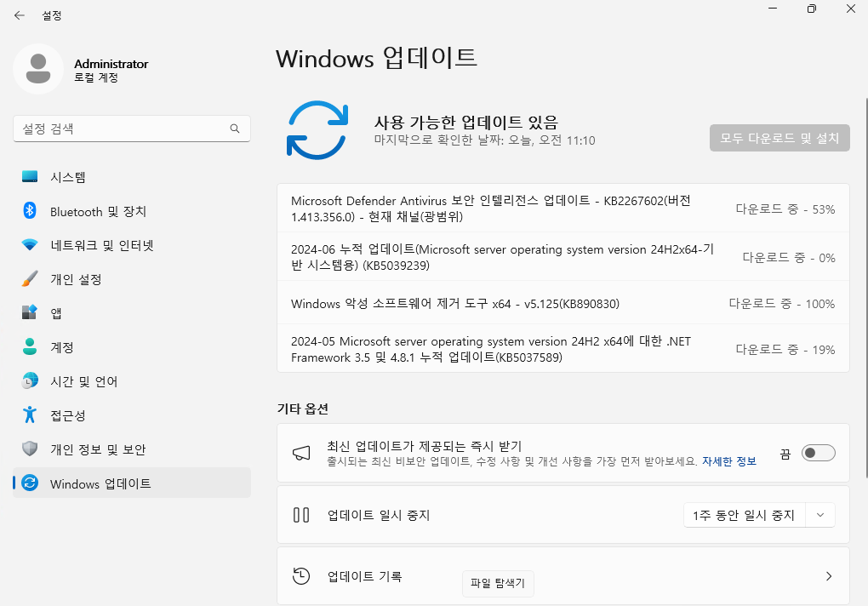The width and height of the screenshot is (868, 606).
Task: Click the 네트워크 Wi-Fi icon
Action: point(30,244)
